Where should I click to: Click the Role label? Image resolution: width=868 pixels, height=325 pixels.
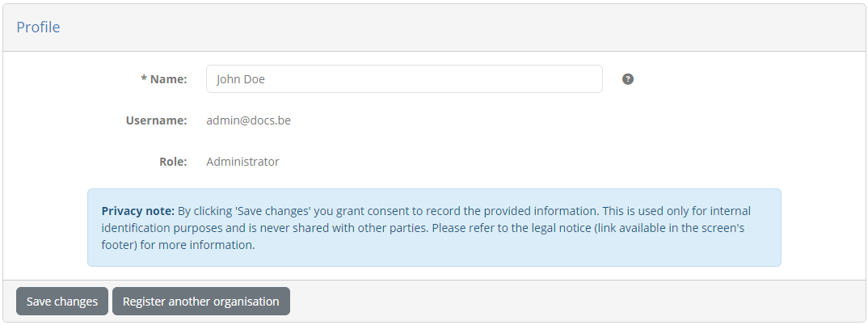tap(173, 162)
